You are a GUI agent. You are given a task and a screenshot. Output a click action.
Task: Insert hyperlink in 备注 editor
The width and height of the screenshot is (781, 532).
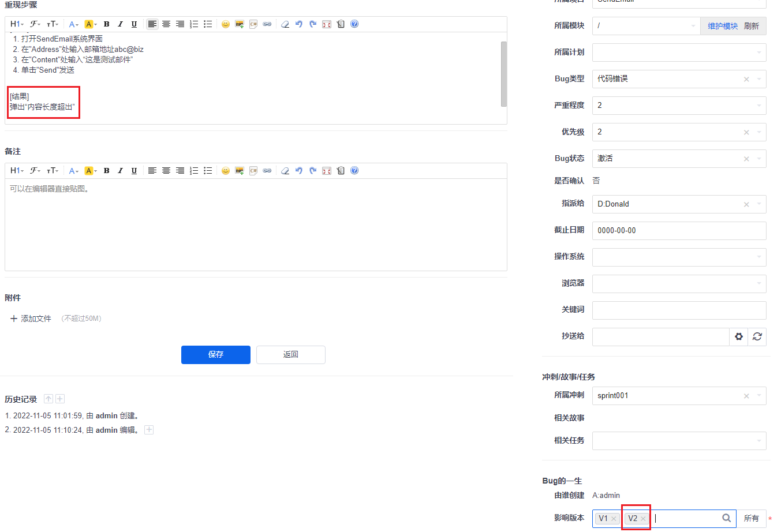pos(267,171)
